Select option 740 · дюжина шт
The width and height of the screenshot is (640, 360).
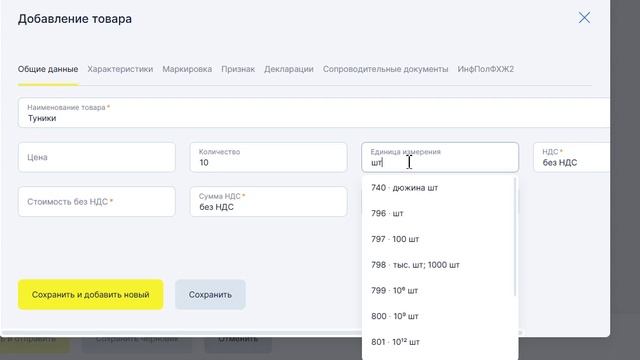pyautogui.click(x=438, y=188)
